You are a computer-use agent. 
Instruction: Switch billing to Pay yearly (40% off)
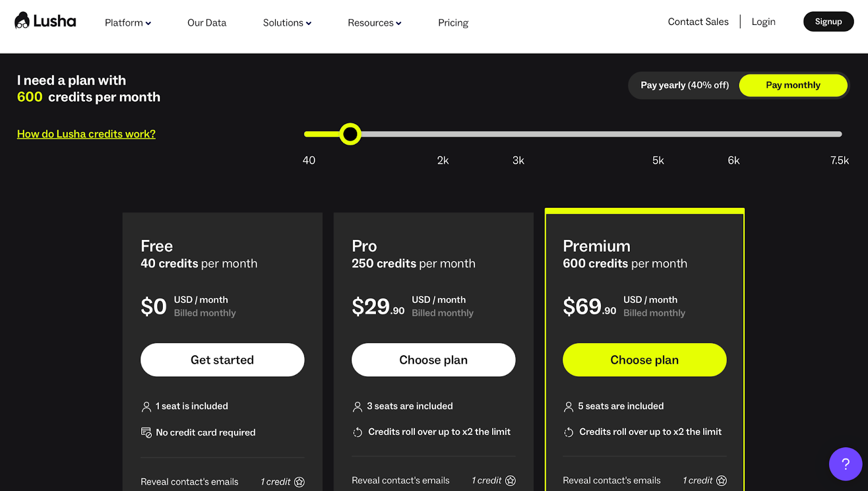tap(684, 85)
